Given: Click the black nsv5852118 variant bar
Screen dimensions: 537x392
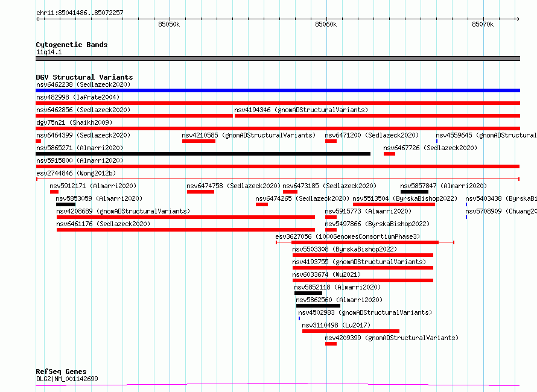Looking at the screenshot, I should click(x=308, y=293).
